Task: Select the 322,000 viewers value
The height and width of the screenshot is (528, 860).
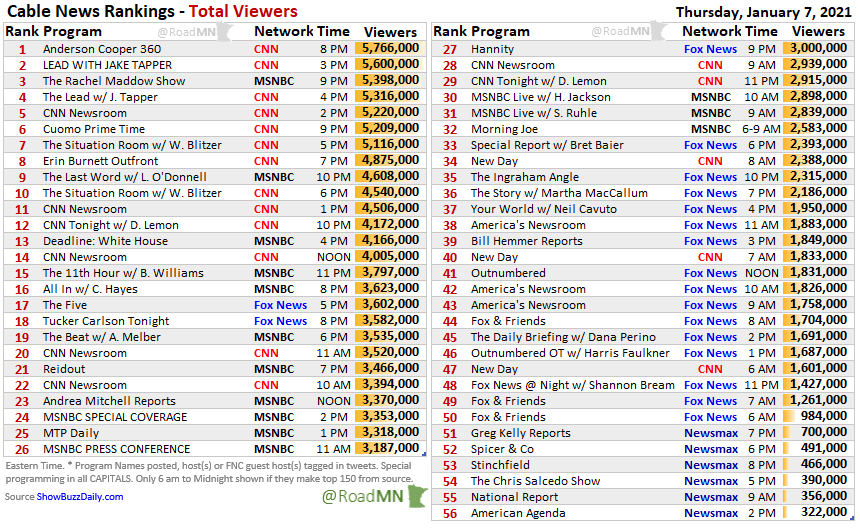Action: (824, 512)
